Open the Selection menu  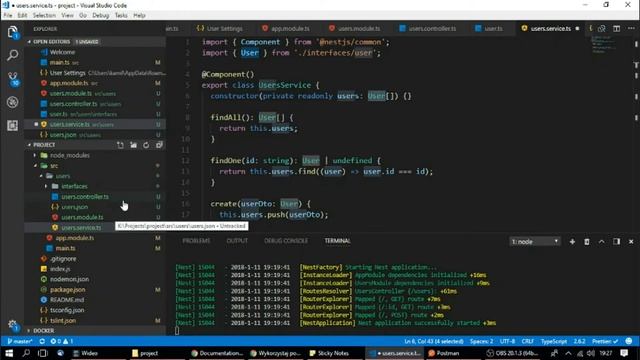coord(44,16)
